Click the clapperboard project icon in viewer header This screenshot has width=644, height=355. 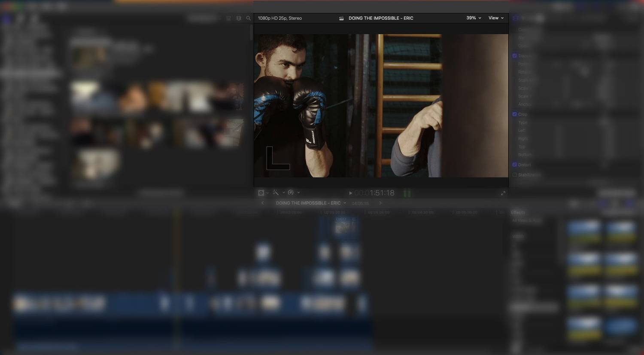[341, 18]
